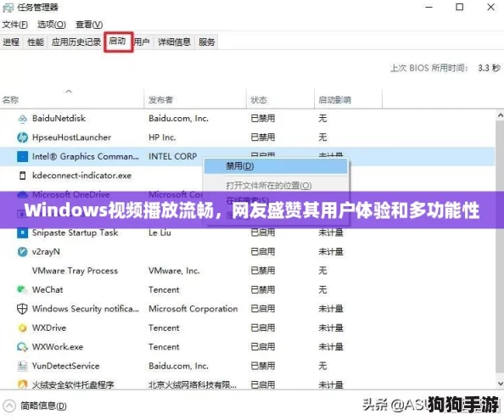
Task: Select the Intel® Graphics Comman... entry
Action: (x=86, y=156)
